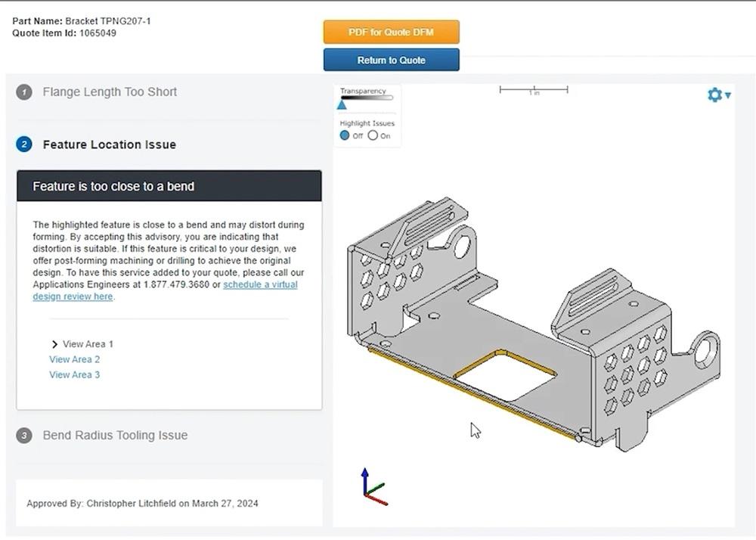This screenshot has height=540, width=756.
Task: Click the step 3 circle badge
Action: click(24, 436)
